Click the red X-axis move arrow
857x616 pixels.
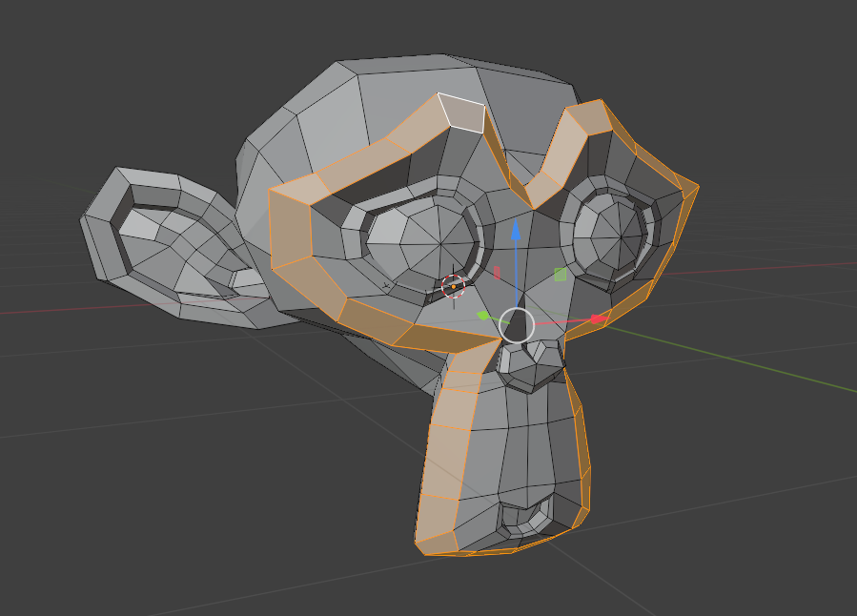click(x=599, y=318)
